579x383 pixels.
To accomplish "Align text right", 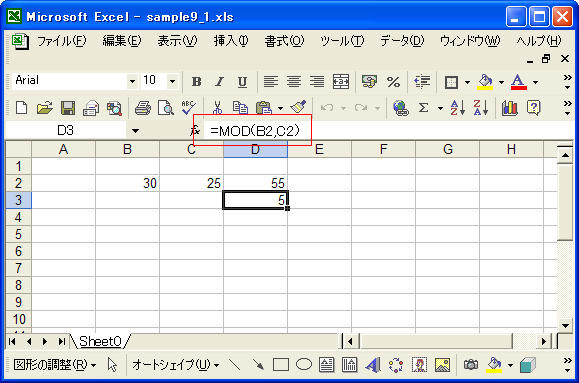I will (x=317, y=82).
